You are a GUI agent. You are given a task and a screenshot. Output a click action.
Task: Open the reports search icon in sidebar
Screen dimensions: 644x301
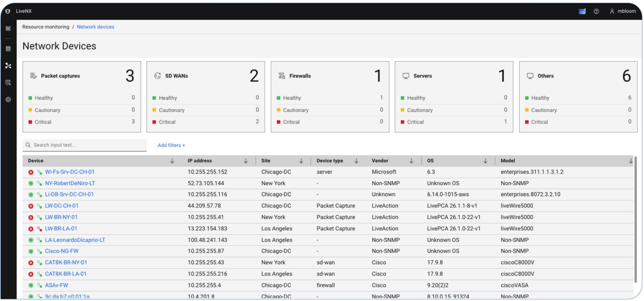point(8,83)
